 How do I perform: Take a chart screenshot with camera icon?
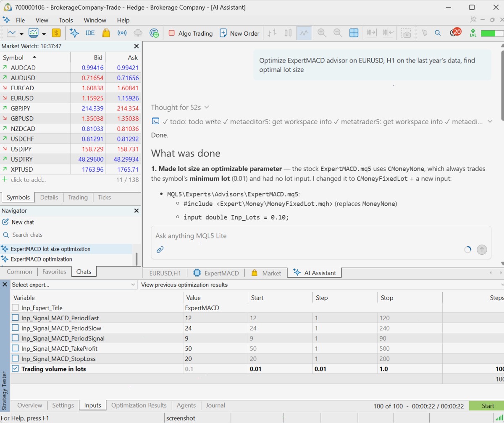[406, 33]
